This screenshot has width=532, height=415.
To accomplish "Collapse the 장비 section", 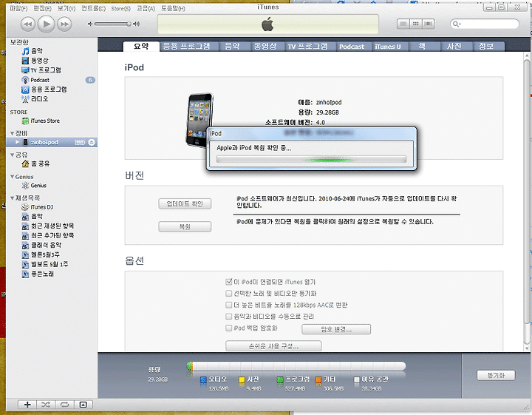I will pyautogui.click(x=13, y=133).
